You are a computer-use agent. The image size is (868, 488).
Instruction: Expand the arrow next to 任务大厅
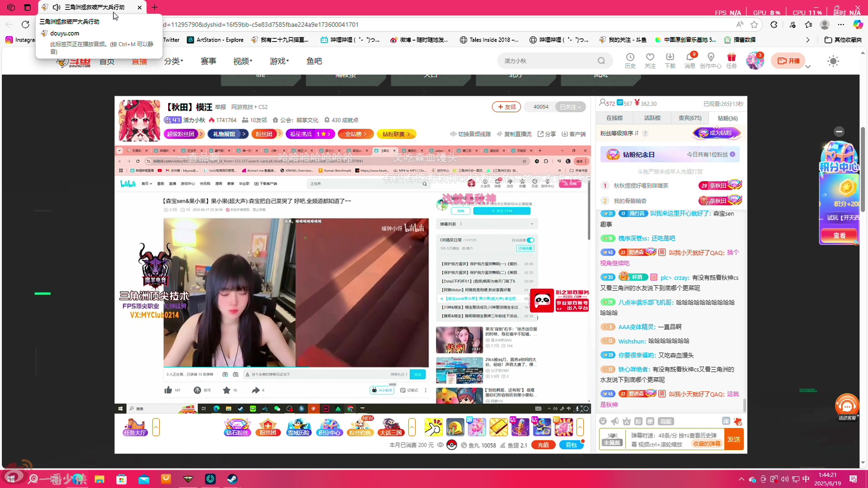click(156, 427)
